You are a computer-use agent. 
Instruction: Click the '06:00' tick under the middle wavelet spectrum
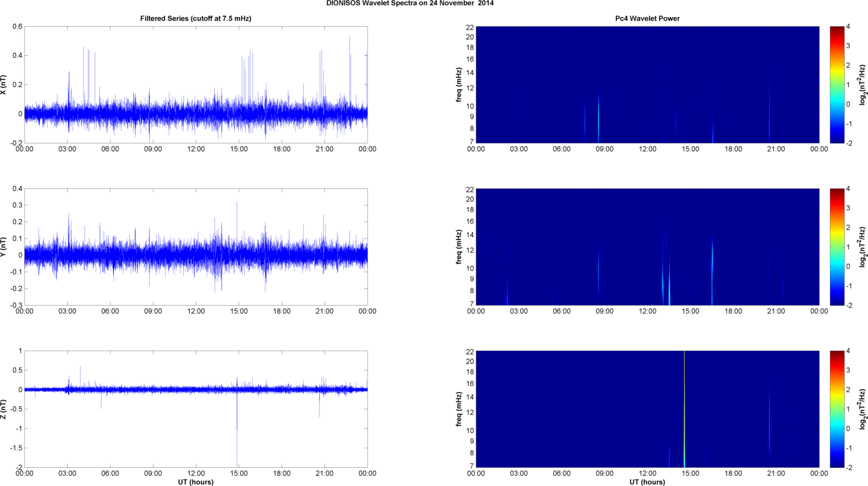tap(562, 311)
